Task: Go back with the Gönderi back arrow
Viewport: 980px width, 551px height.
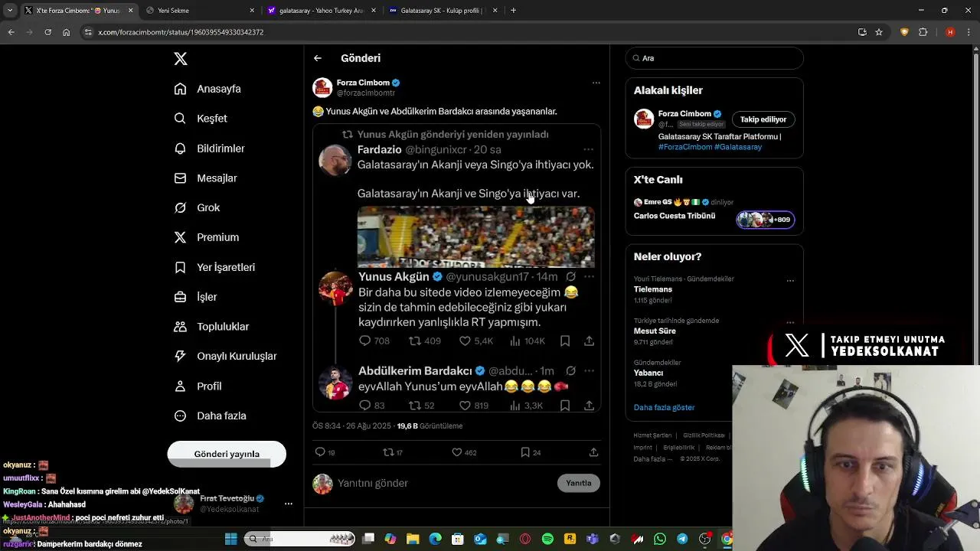Action: [318, 58]
